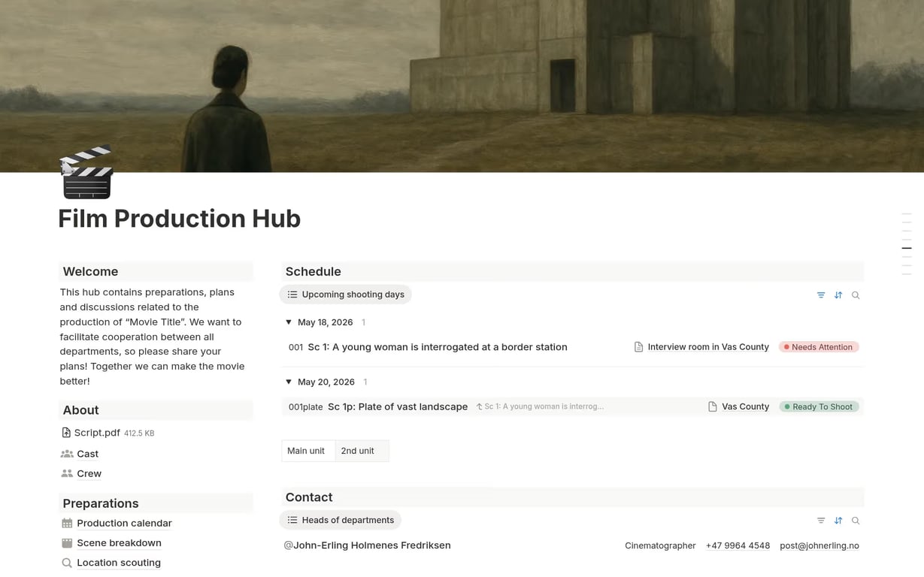This screenshot has height=577, width=924.
Task: Open the @John-Erling Holmenes Fredriksen mention
Action: click(368, 545)
